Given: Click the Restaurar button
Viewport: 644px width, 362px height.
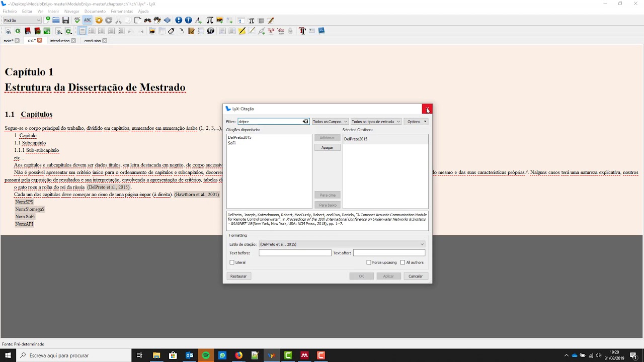Looking at the screenshot, I should click(x=238, y=276).
